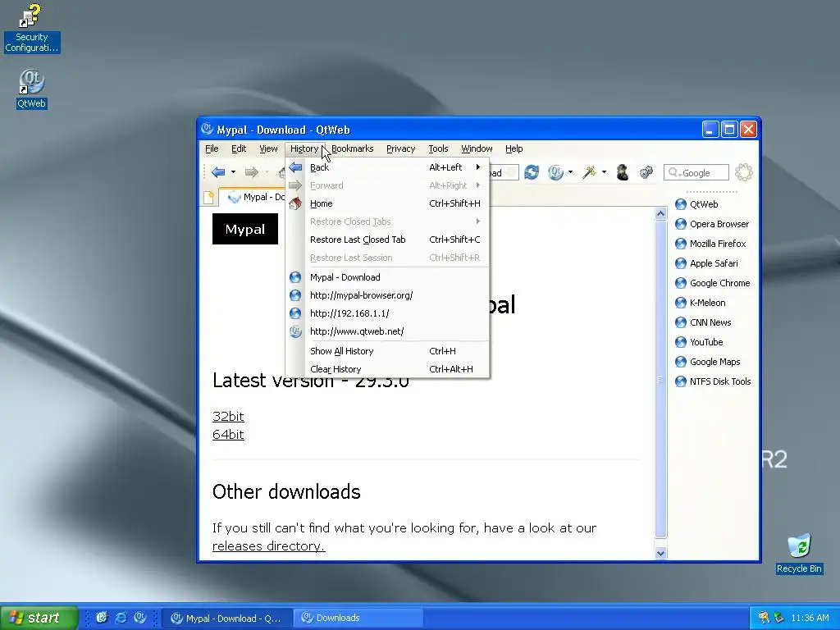Click the Reload page toolbar icon
840x630 pixels.
pyautogui.click(x=532, y=172)
